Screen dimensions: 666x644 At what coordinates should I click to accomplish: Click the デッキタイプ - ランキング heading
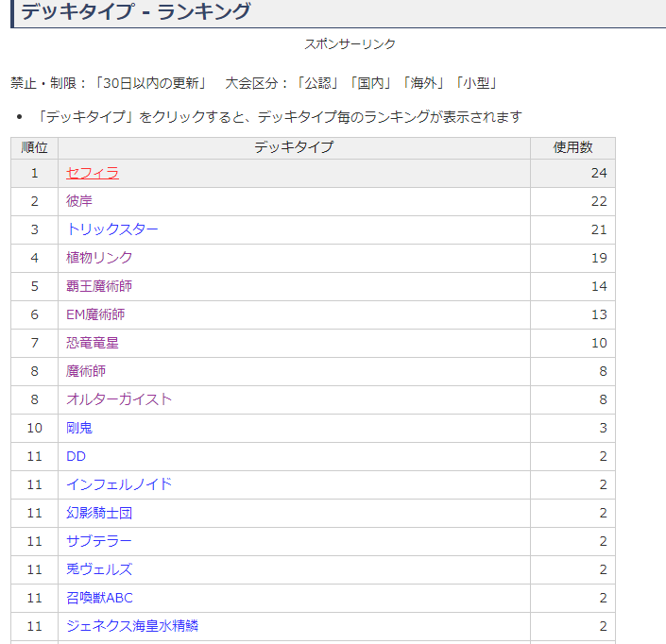(x=136, y=11)
